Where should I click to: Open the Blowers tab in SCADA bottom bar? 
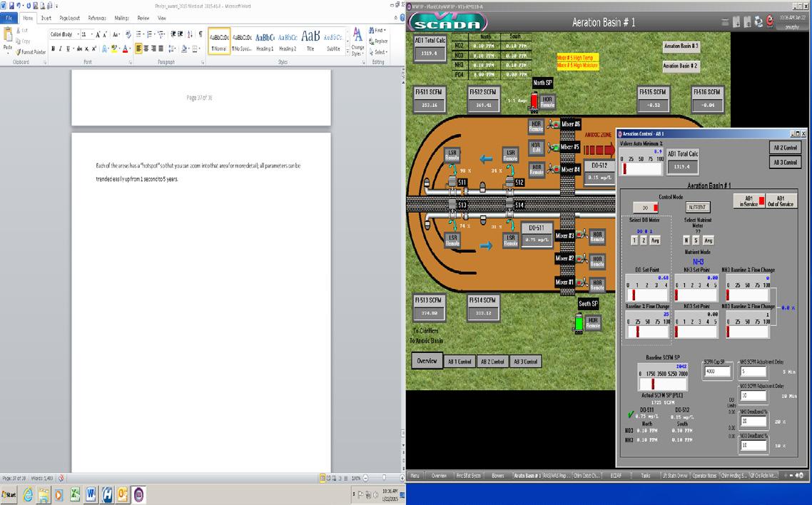tap(497, 476)
